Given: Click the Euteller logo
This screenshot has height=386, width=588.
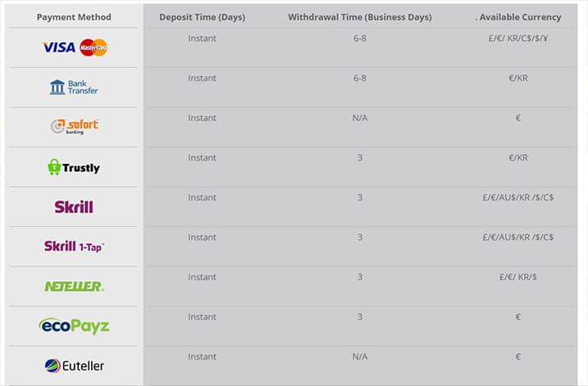Looking at the screenshot, I should click(75, 366).
